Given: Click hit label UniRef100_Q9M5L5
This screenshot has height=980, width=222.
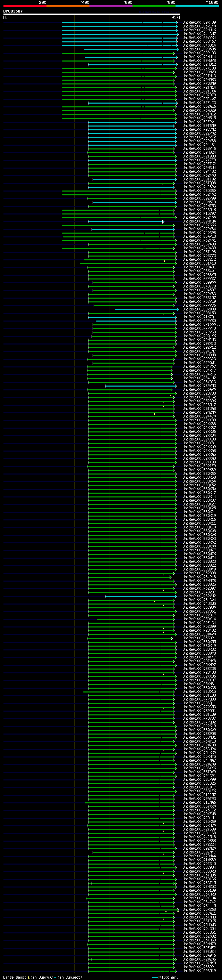Looking at the screenshot, I should pyautogui.click(x=199, y=118).
